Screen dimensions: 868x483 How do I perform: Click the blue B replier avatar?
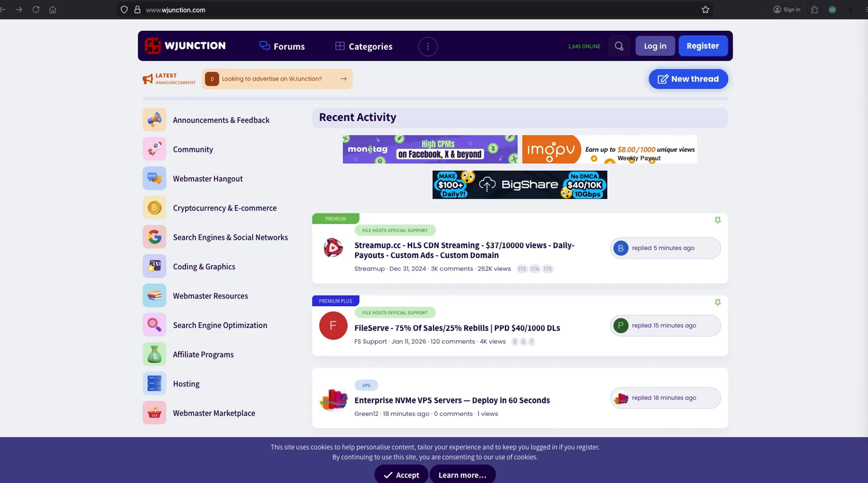click(x=621, y=248)
